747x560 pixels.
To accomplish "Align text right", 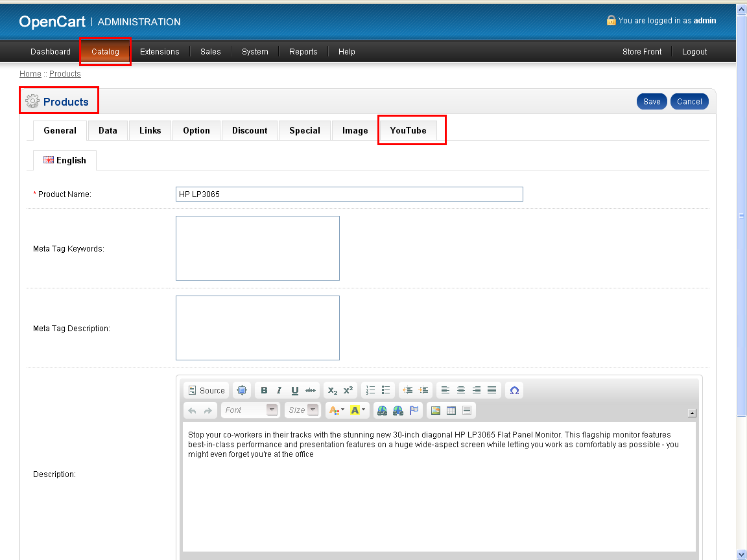I will click(x=477, y=390).
